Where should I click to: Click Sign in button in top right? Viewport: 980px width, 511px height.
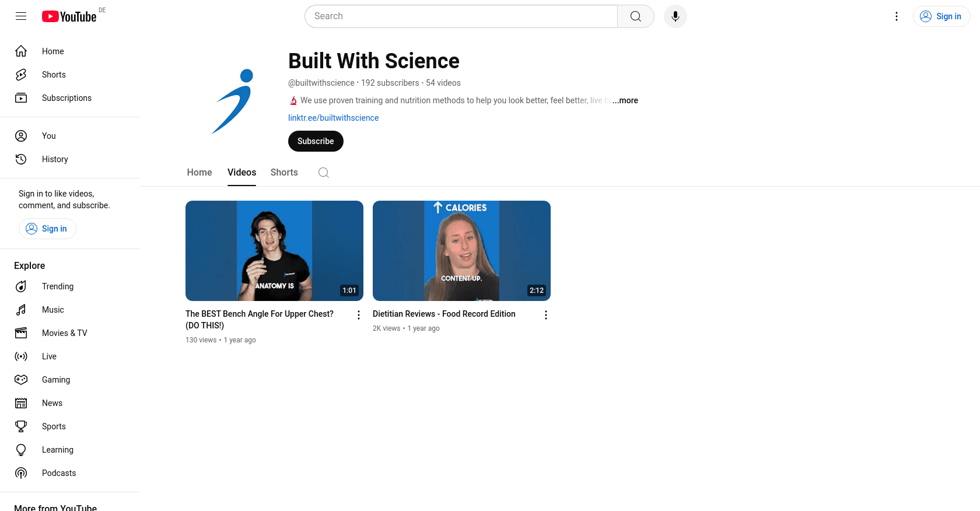(941, 16)
